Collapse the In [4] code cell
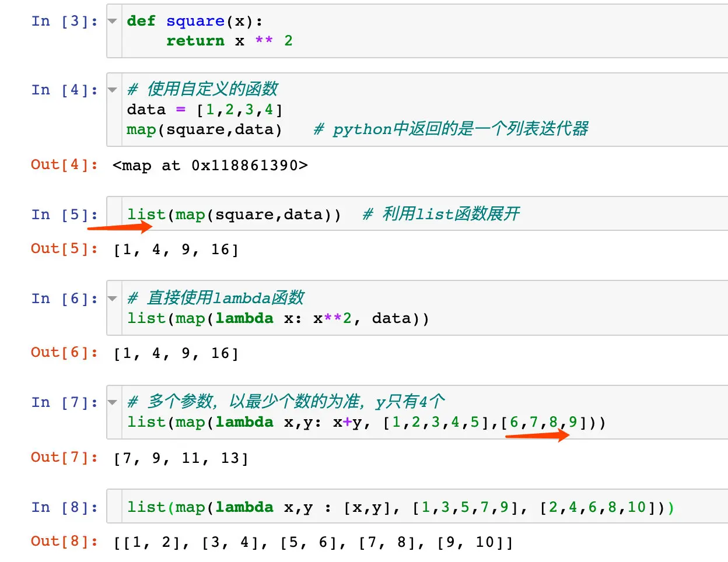This screenshot has height=562, width=728. pyautogui.click(x=113, y=90)
